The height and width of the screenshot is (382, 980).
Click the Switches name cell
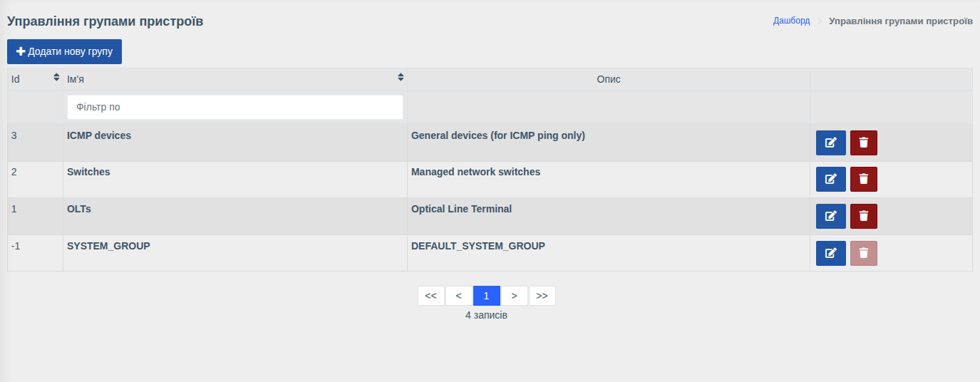[x=235, y=180]
